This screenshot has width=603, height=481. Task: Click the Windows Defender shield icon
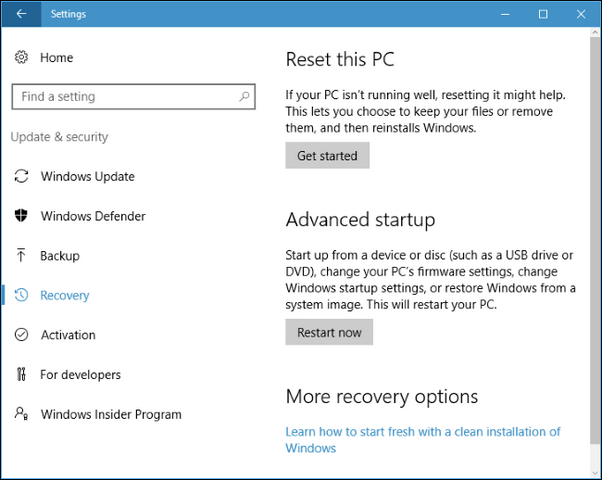tap(21, 215)
